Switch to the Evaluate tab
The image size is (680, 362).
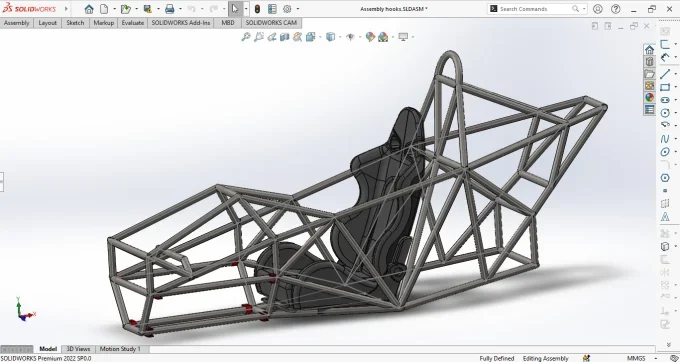(133, 23)
